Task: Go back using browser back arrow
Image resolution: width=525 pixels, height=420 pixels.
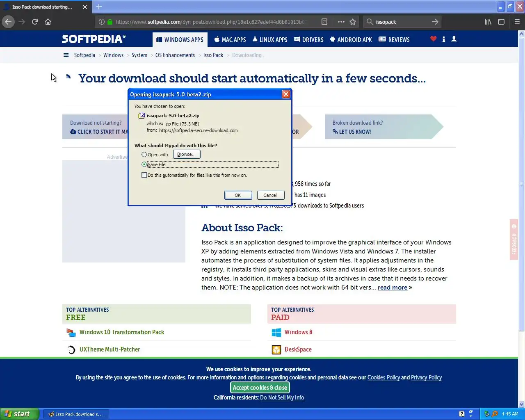Action: [x=8, y=22]
